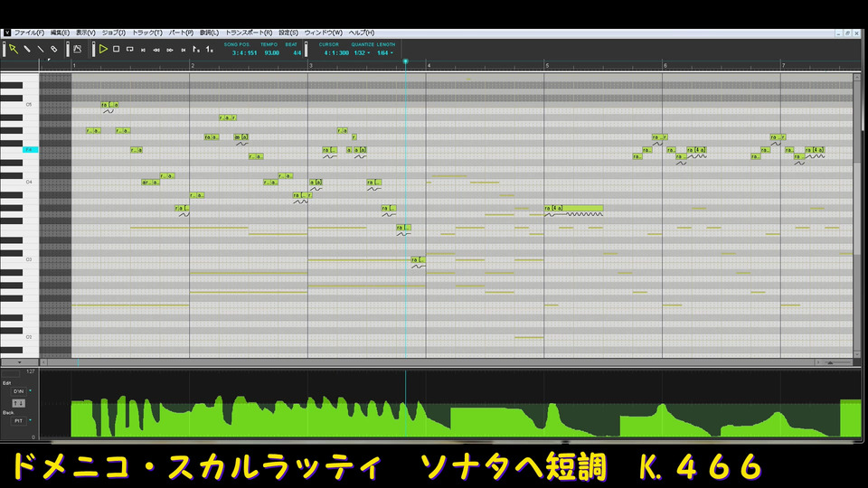Click the C3 piano key
This screenshot has height=488, width=868.
click(19, 259)
